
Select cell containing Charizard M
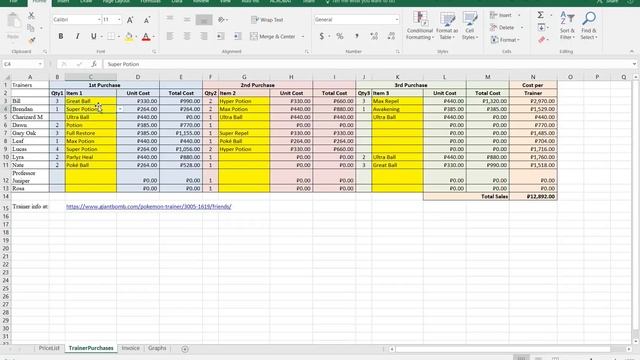point(30,117)
